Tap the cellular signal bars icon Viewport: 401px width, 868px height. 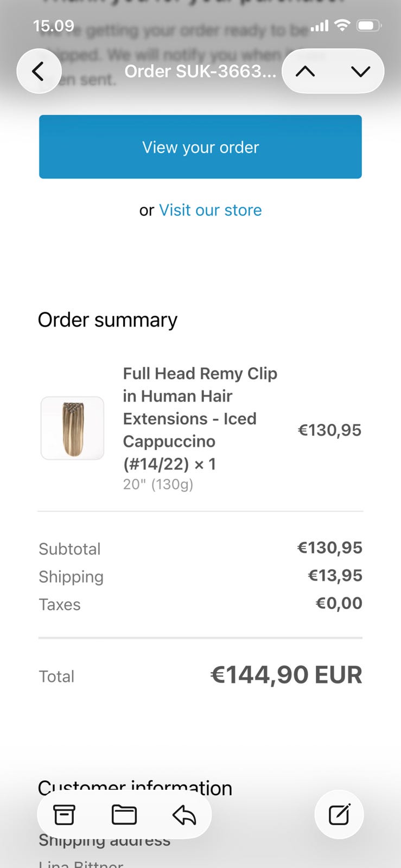point(320,26)
